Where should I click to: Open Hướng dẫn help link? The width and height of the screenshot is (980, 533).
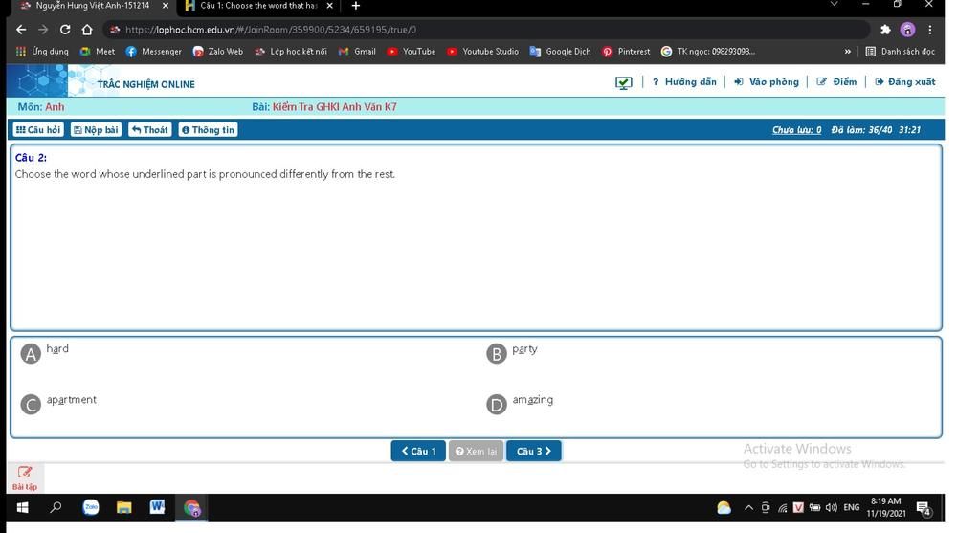(684, 82)
